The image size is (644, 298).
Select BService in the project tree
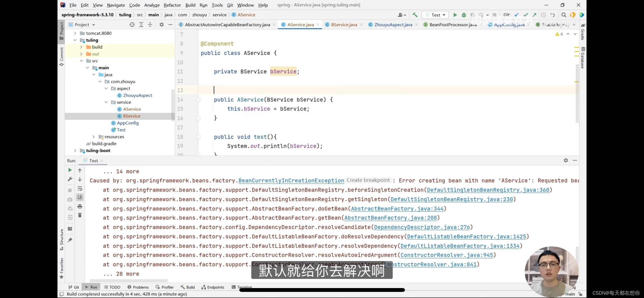coord(131,116)
